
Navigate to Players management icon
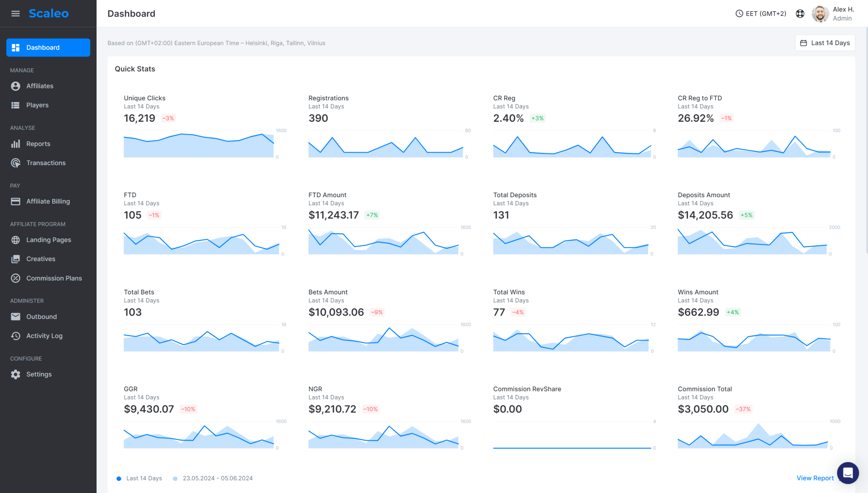click(x=15, y=105)
